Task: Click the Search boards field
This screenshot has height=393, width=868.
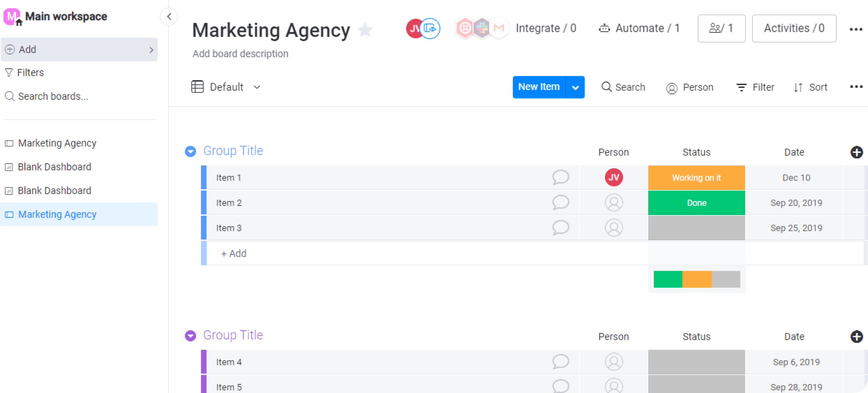Action: tap(53, 96)
